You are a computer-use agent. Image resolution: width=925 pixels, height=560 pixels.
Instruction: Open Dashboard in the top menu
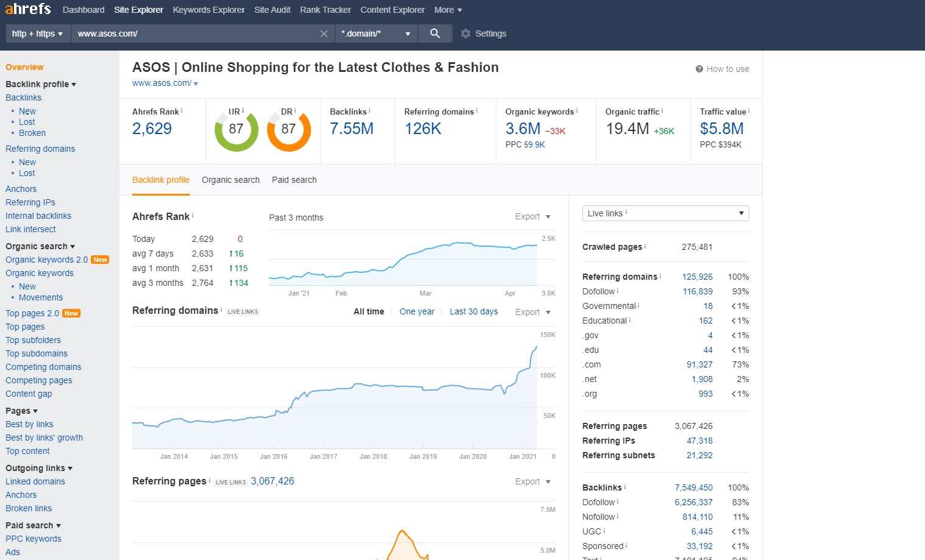[x=84, y=10]
